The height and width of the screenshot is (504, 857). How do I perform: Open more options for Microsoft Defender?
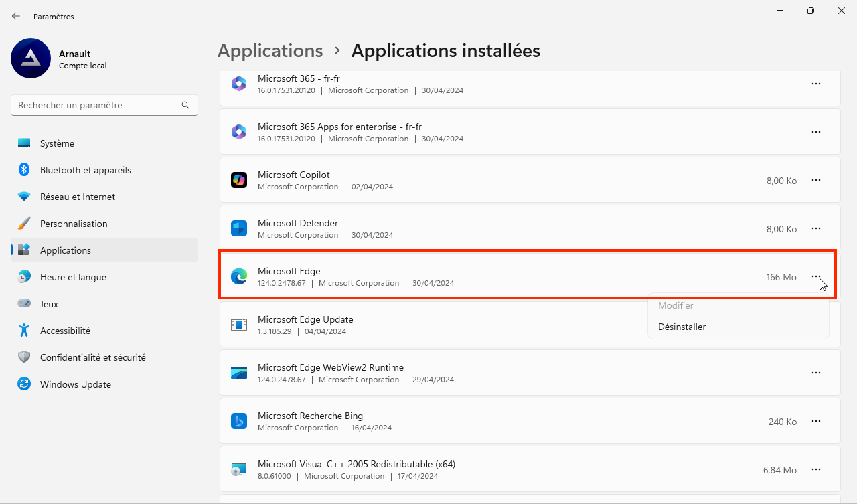(x=816, y=228)
